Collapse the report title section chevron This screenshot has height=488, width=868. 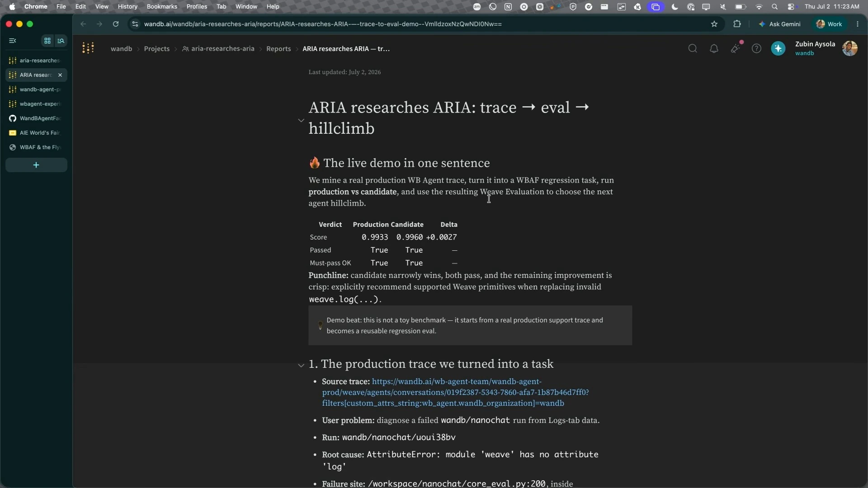pyautogui.click(x=301, y=120)
